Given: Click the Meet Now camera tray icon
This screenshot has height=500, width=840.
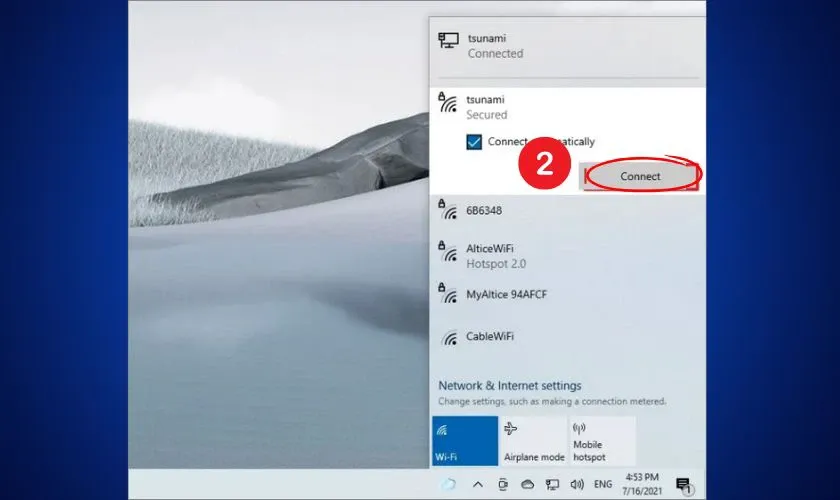Looking at the screenshot, I should 502,484.
